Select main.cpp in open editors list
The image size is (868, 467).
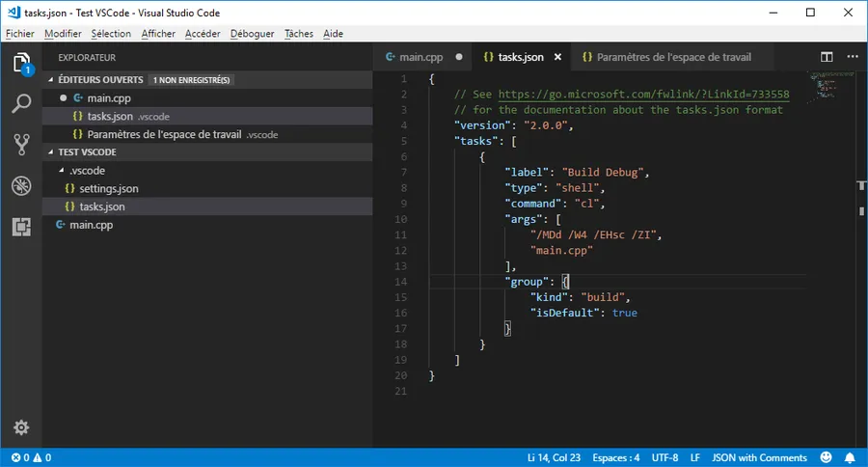coord(207,98)
